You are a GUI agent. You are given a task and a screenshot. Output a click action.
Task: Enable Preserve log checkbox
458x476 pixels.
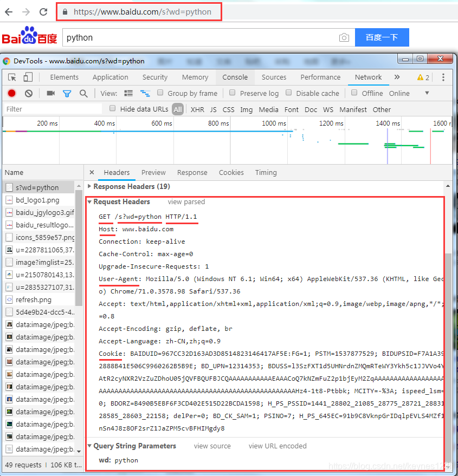pos(232,93)
